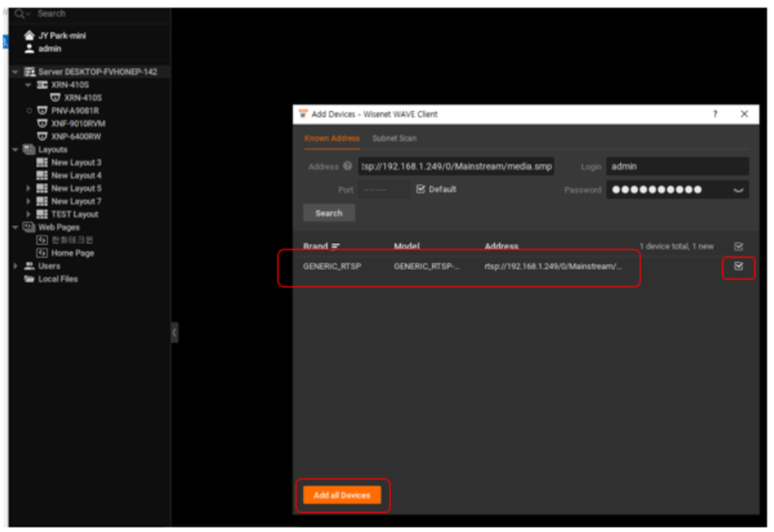Select the Known Address tab
Viewport: 774px width, 532px height.
tap(332, 138)
